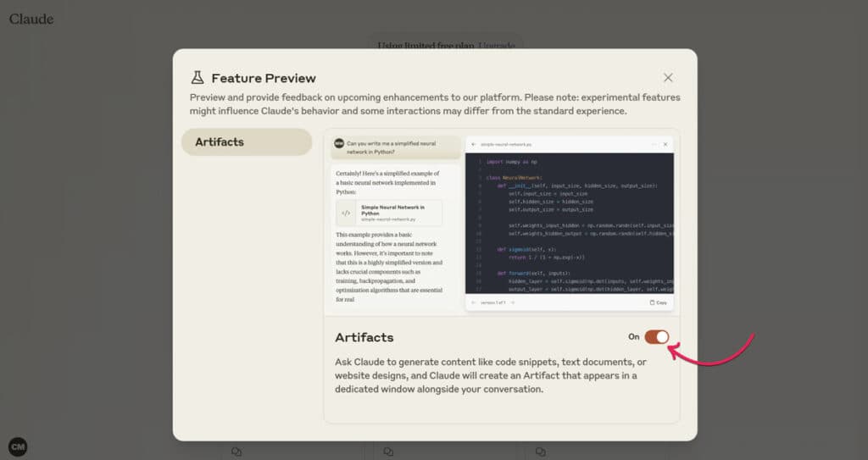Image resolution: width=868 pixels, height=460 pixels.
Task: Click previous version arrow before version 1 of 1
Action: pos(474,302)
